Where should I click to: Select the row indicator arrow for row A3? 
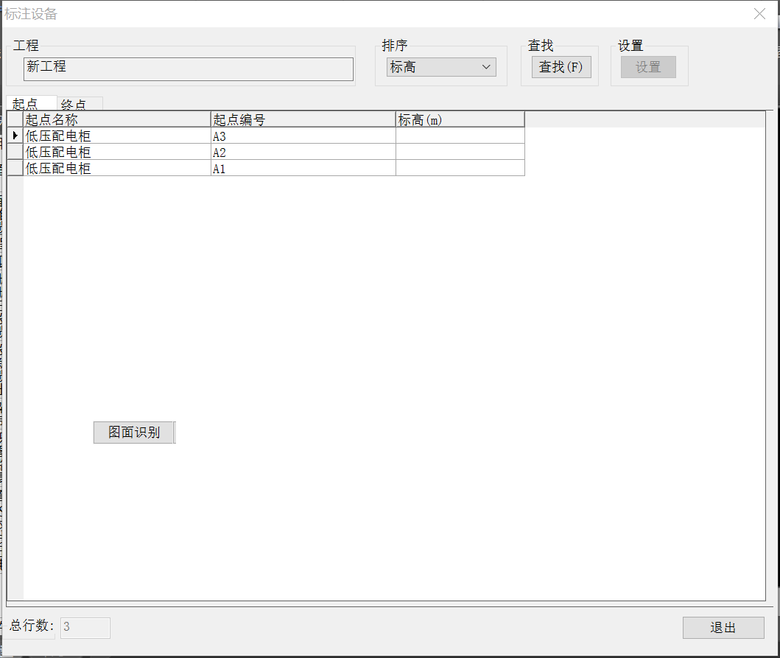click(15, 135)
